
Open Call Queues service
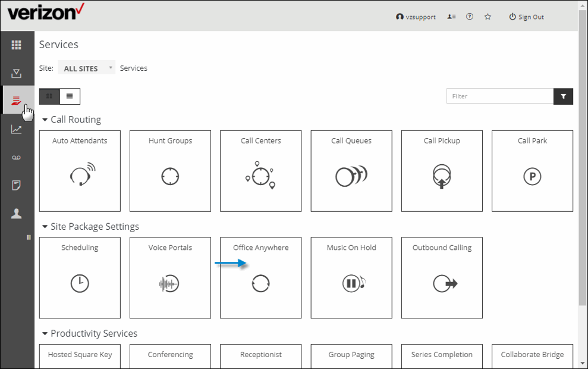click(x=351, y=171)
